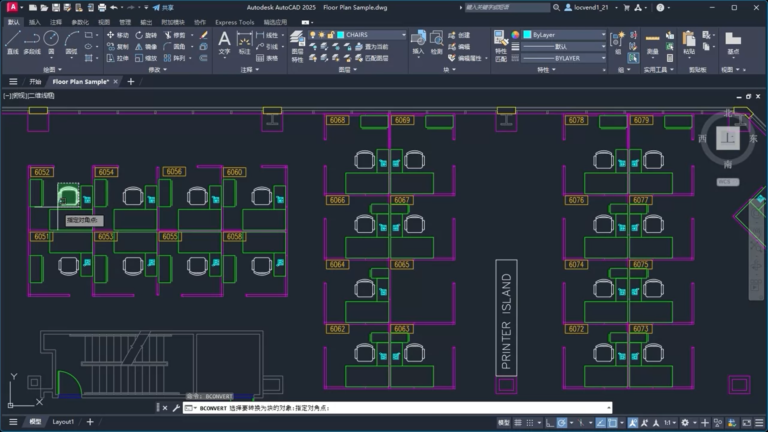Click in the BCONVERT command line input
Image resolution: width=768 pixels, height=432 pixels.
point(397,408)
